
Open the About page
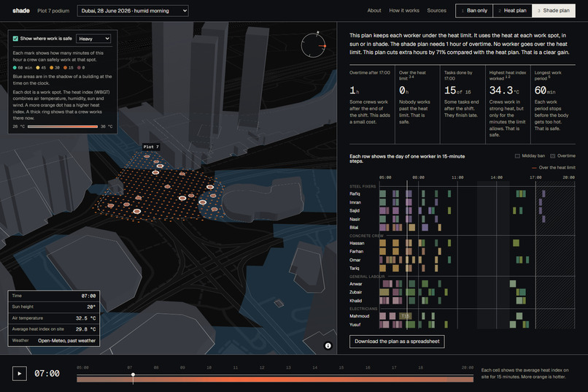coord(374,10)
